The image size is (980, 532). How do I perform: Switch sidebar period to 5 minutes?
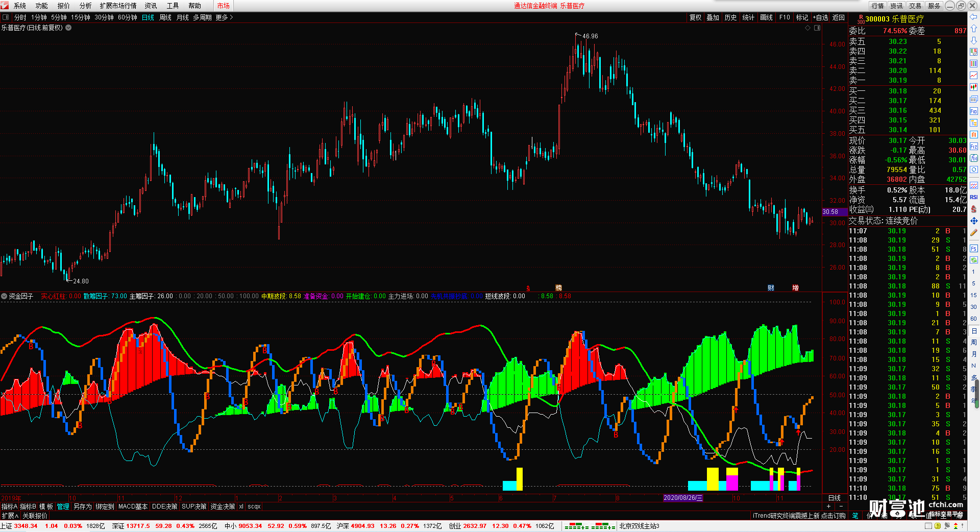pos(973,283)
